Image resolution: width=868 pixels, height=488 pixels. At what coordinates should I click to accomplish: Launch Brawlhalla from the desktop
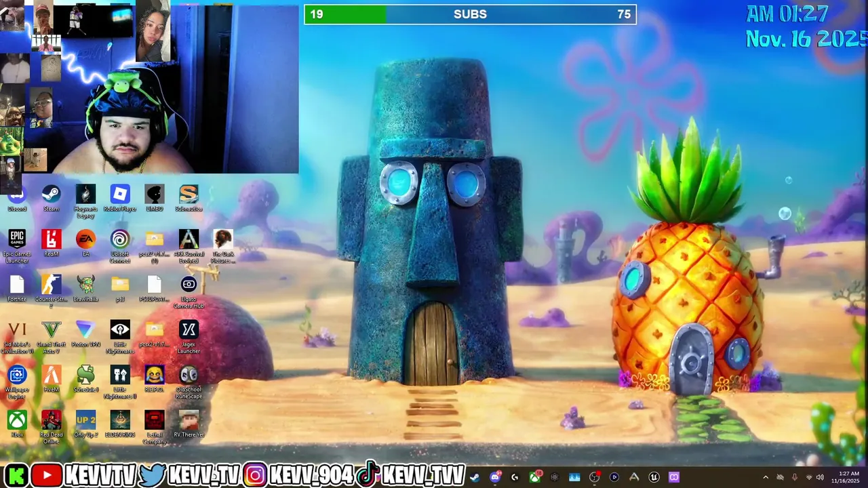[x=85, y=289]
